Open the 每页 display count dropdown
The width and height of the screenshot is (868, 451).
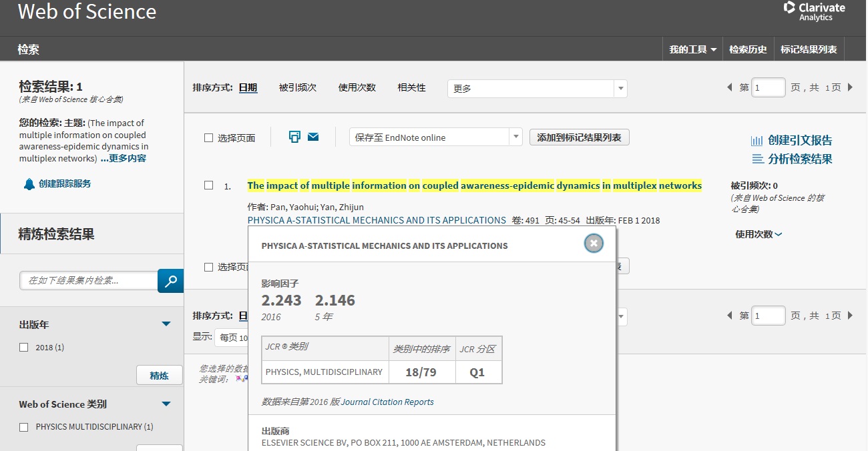[x=232, y=338]
